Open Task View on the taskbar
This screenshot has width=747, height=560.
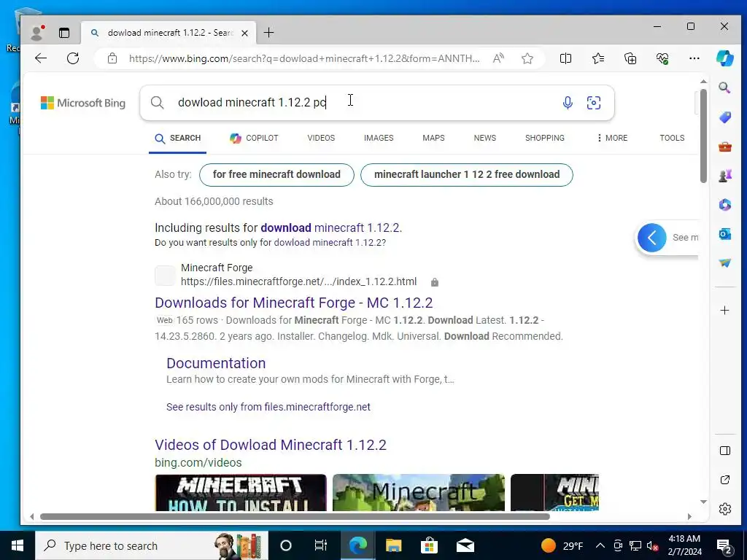[x=321, y=545]
